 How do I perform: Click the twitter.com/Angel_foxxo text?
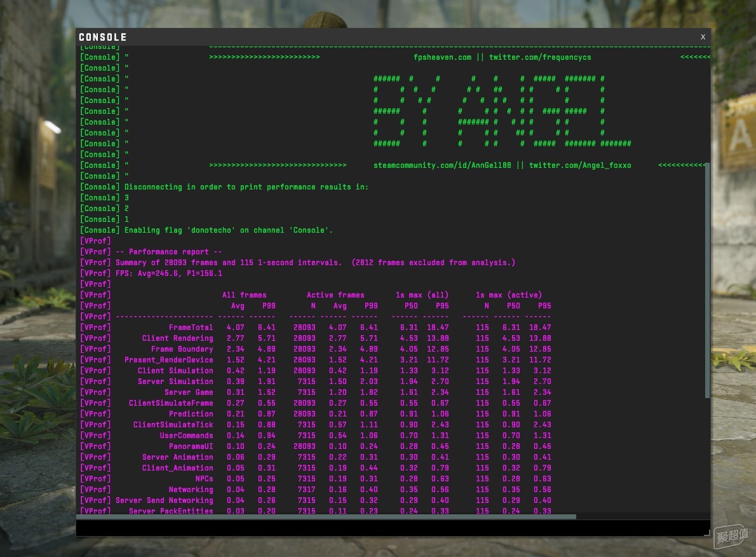point(580,165)
